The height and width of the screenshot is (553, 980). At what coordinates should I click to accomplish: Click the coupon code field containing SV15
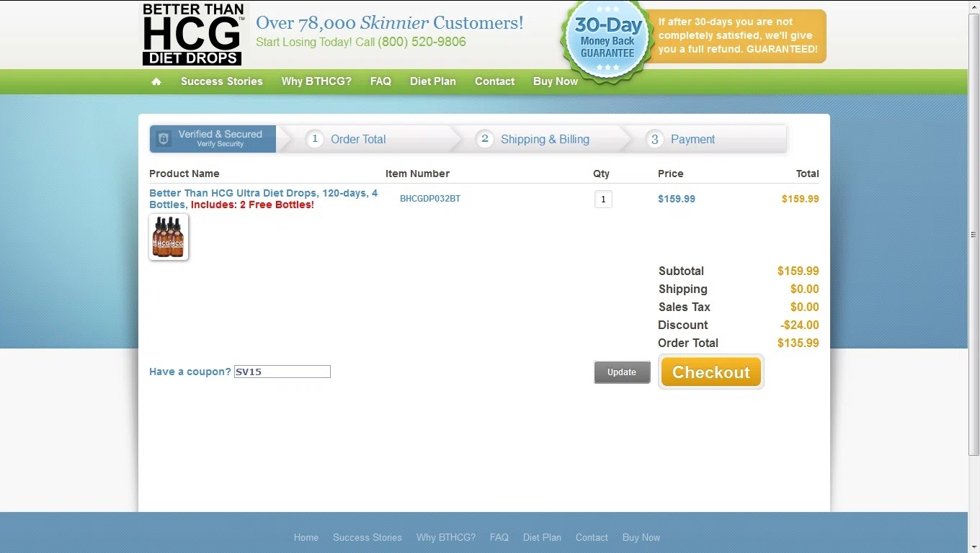pos(282,372)
